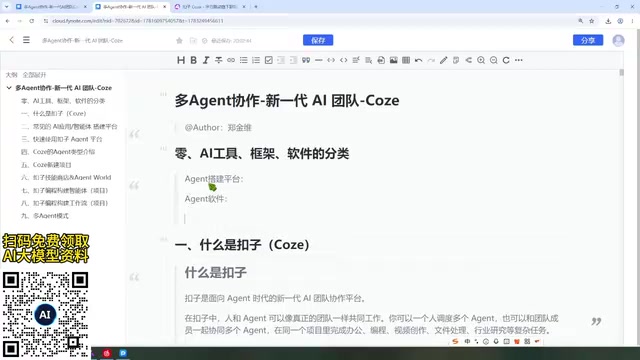Open the browser tab search dropdown
640x360 pixels.
tap(6, 7)
